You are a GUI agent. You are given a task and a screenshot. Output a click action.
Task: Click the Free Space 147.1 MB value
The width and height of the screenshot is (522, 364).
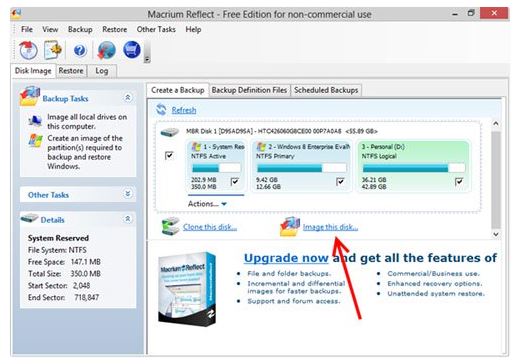pos(86,262)
